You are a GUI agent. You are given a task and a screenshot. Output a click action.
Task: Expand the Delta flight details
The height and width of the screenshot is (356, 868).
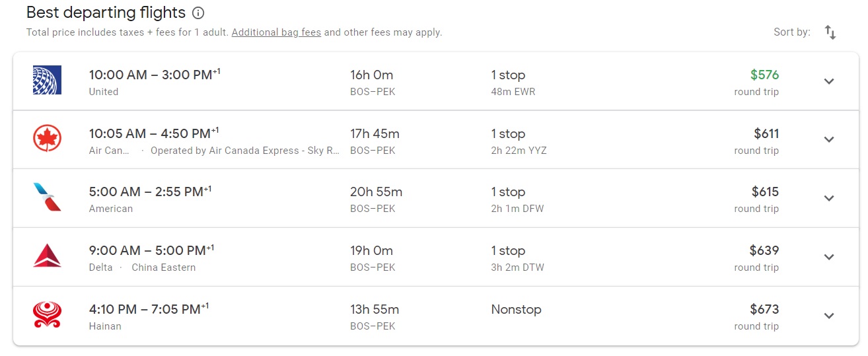click(829, 257)
